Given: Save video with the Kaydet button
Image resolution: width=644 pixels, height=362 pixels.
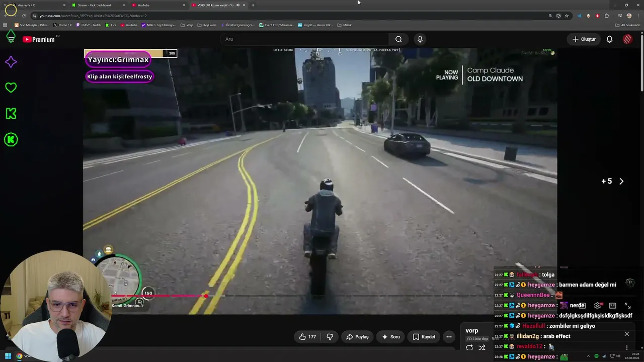Looking at the screenshot, I should [424, 337].
